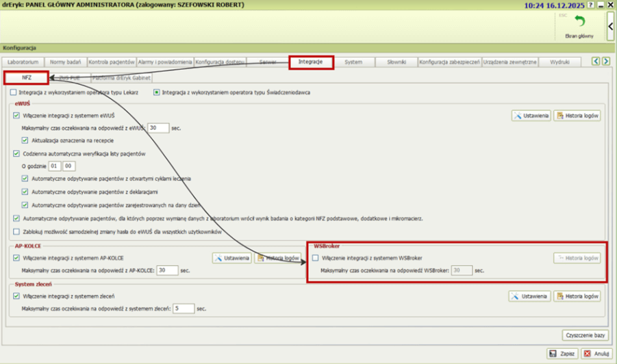Toggle eWUŚ system integration checkbox
Screen dimensions: 617x364
16,116
